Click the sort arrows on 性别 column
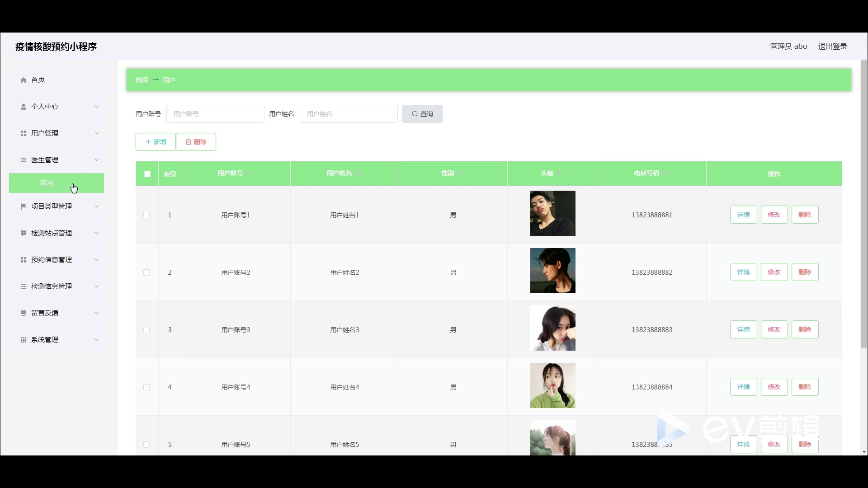Image resolution: width=868 pixels, height=488 pixels. pos(460,174)
